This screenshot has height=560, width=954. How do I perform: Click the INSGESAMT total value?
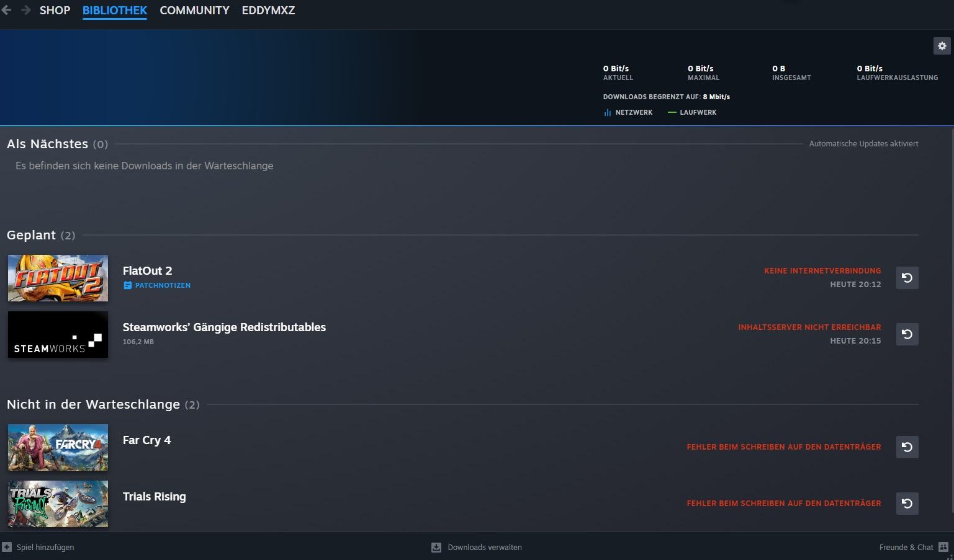778,68
